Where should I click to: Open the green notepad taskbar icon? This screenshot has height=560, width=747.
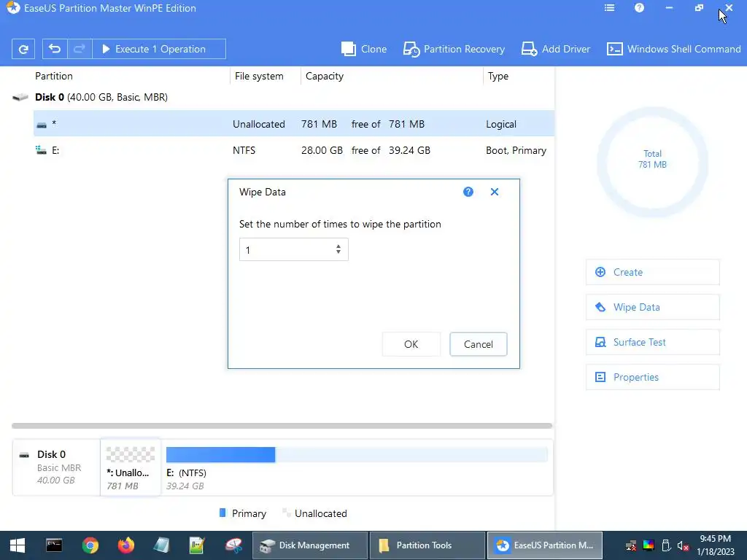coord(197,545)
